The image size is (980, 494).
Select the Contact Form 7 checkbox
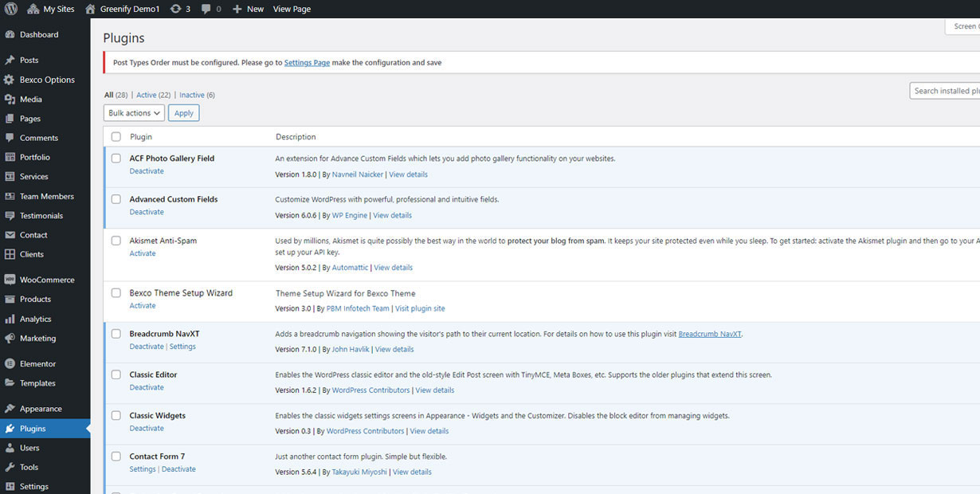tap(116, 457)
